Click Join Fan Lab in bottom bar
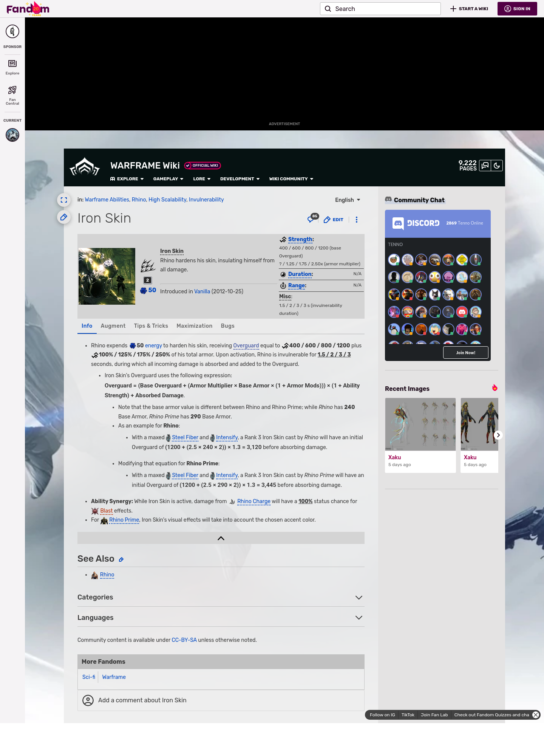 434,715
